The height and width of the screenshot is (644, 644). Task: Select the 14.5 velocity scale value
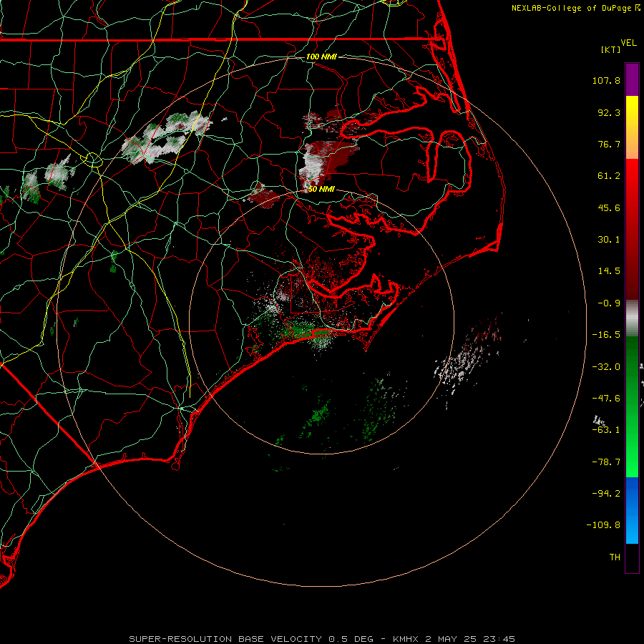coord(609,271)
